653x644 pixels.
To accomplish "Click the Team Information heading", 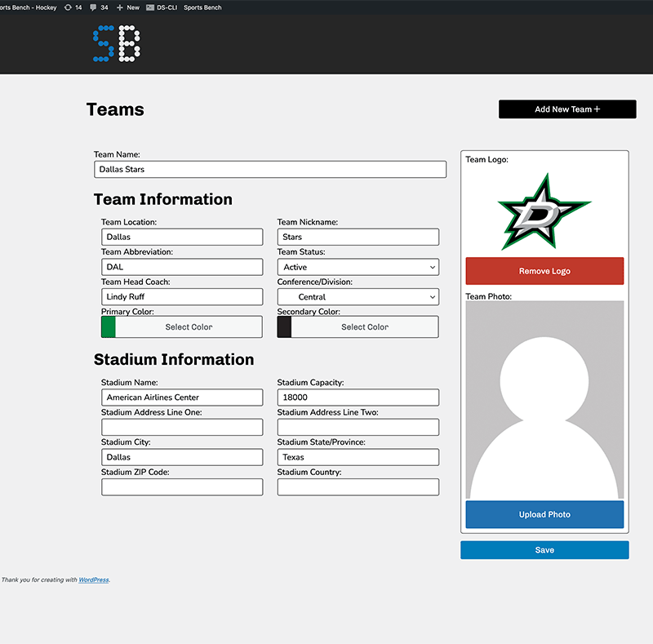I will [162, 199].
